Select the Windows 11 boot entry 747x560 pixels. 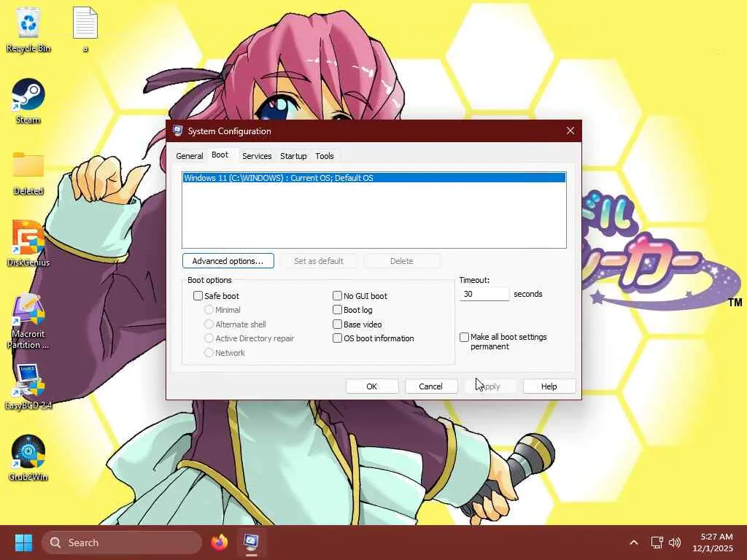click(374, 178)
